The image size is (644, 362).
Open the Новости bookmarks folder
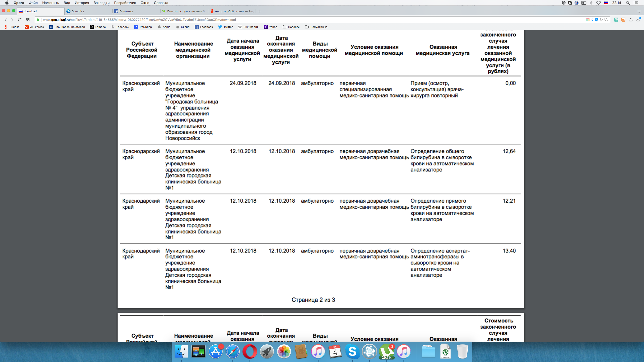click(291, 27)
